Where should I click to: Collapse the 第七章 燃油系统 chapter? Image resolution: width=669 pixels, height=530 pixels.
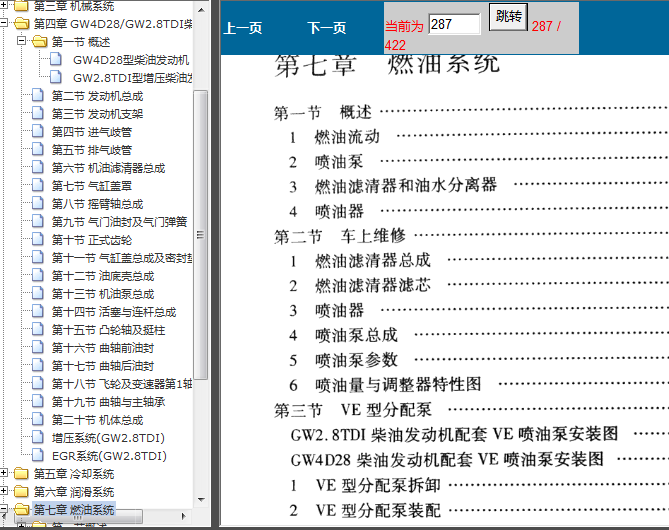point(4,509)
